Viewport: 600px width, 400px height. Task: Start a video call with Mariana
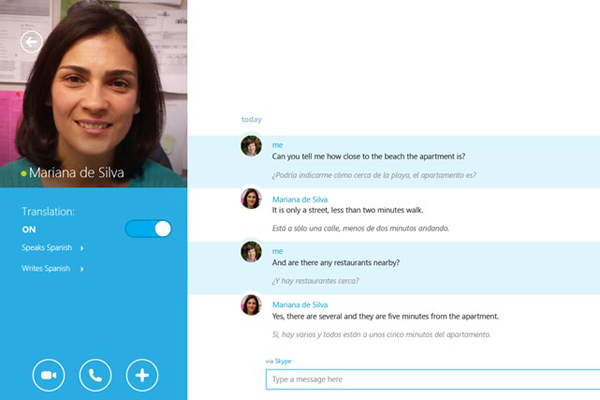click(48, 375)
